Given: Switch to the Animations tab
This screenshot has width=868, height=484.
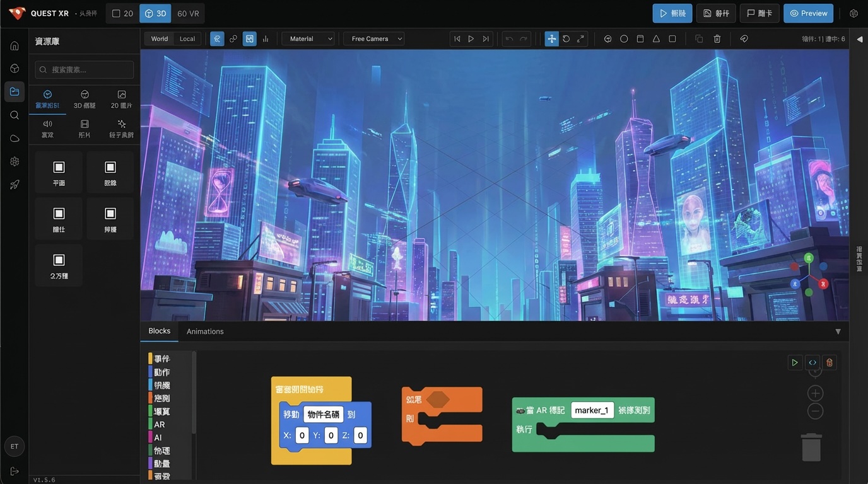Looking at the screenshot, I should click(x=205, y=331).
